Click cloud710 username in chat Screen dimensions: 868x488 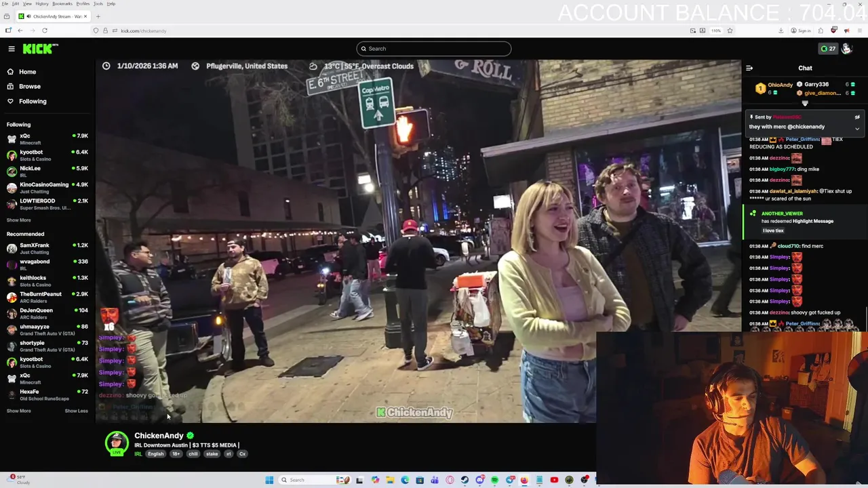[x=789, y=246]
